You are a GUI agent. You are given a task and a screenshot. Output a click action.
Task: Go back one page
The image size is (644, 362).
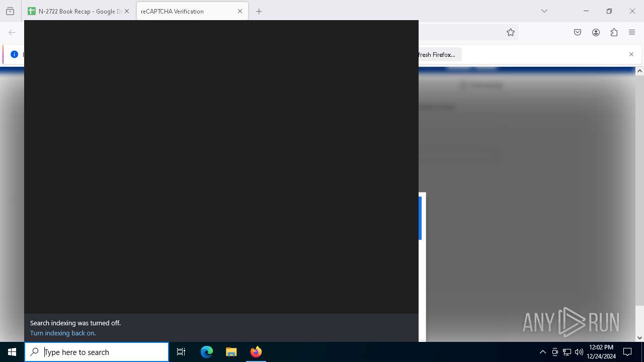coord(12,32)
